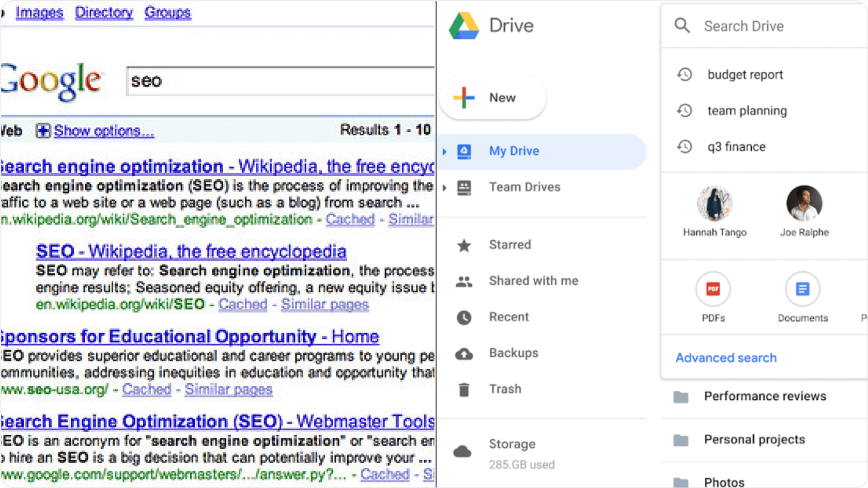868x488 pixels.
Task: Open the Groups tab on Google
Action: (167, 12)
